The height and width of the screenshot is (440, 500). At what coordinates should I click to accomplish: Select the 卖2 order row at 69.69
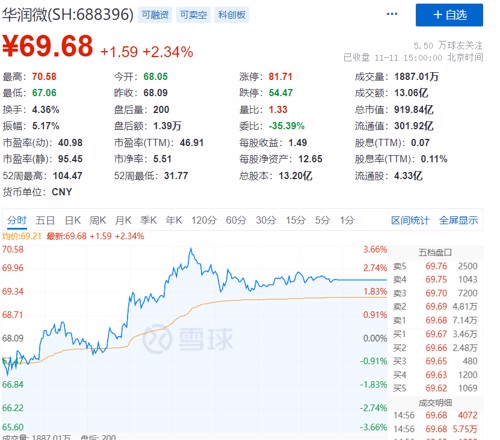435,307
